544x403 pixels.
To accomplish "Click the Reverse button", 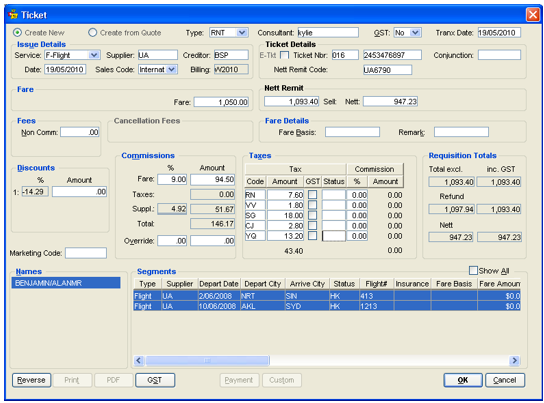I will pos(31,380).
